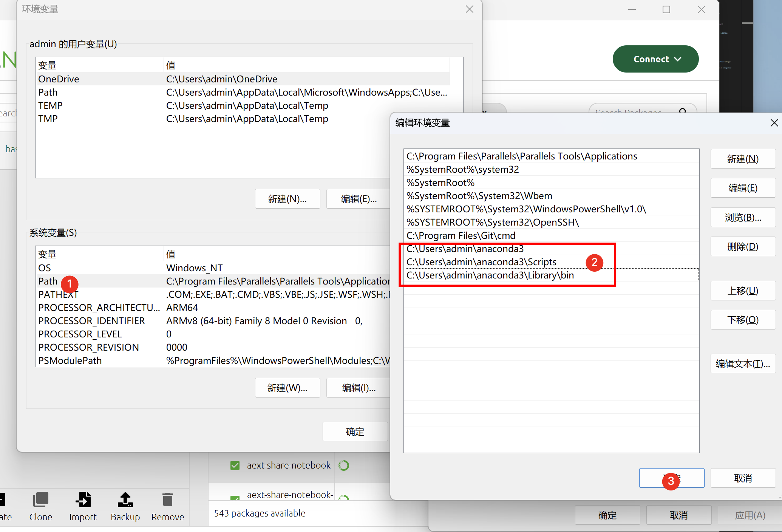
Task: Close the 环境变量 dialog with X
Action: point(469,9)
